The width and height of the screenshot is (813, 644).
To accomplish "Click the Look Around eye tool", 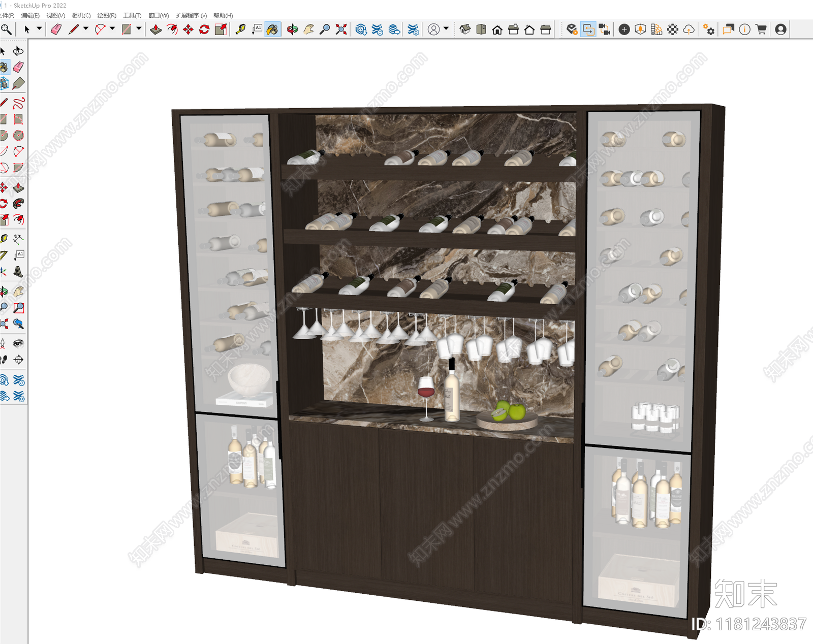I will point(19,344).
